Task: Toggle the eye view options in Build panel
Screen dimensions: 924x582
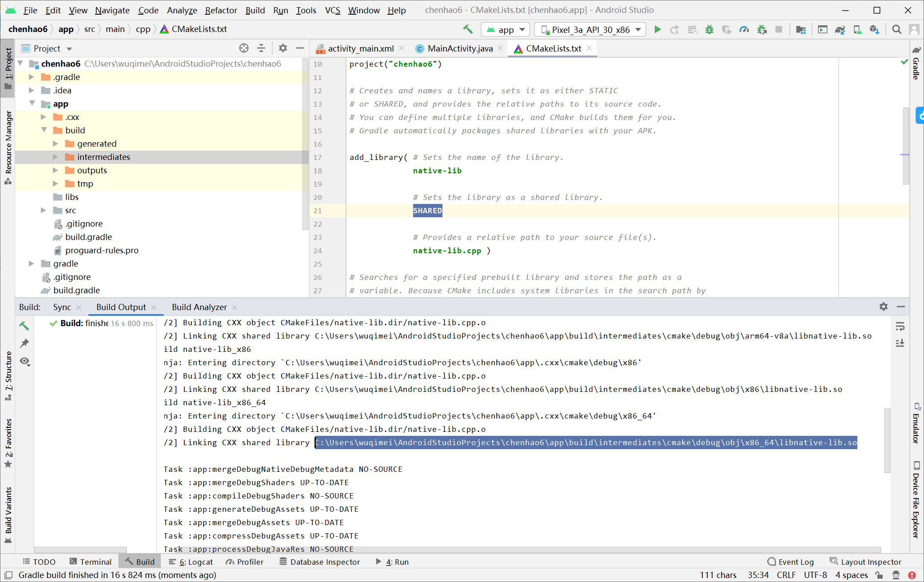Action: pos(25,361)
